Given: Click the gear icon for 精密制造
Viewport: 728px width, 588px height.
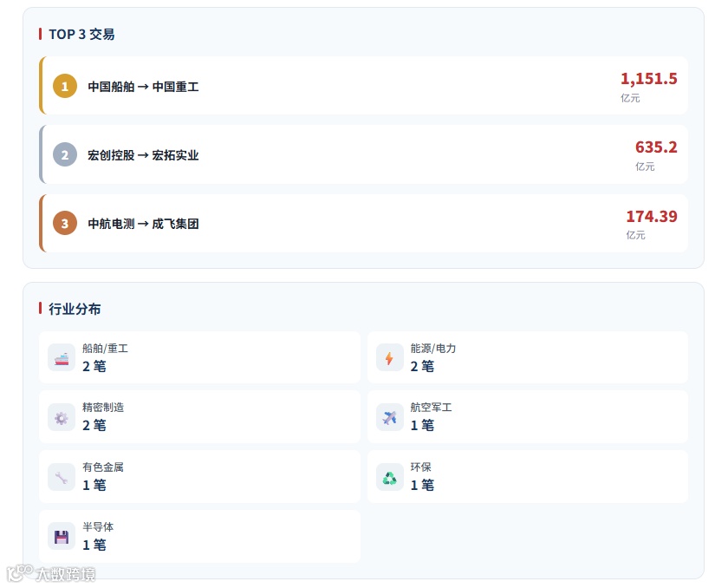Looking at the screenshot, I should coord(62,417).
